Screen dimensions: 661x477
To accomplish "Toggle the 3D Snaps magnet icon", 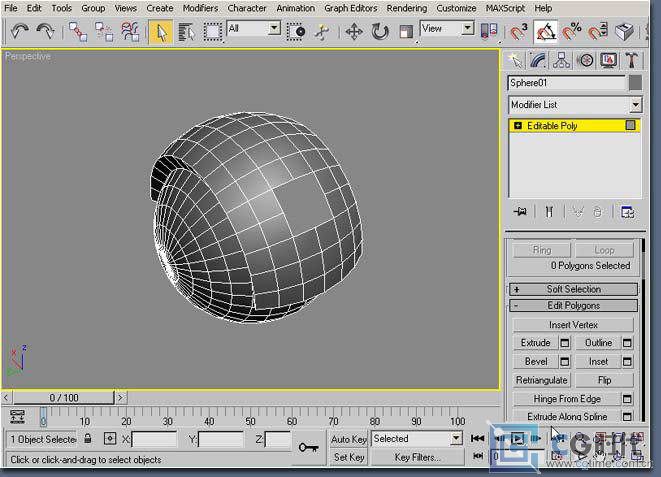I will click(519, 32).
